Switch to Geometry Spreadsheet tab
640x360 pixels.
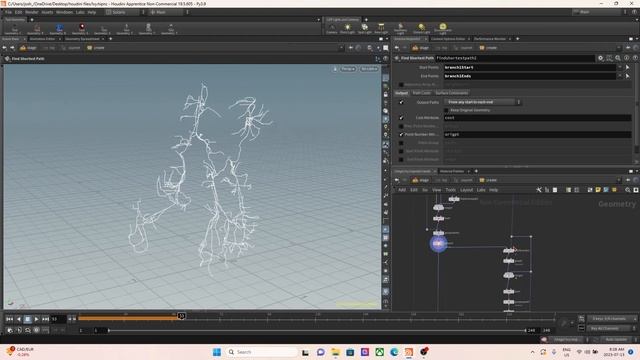(x=82, y=39)
